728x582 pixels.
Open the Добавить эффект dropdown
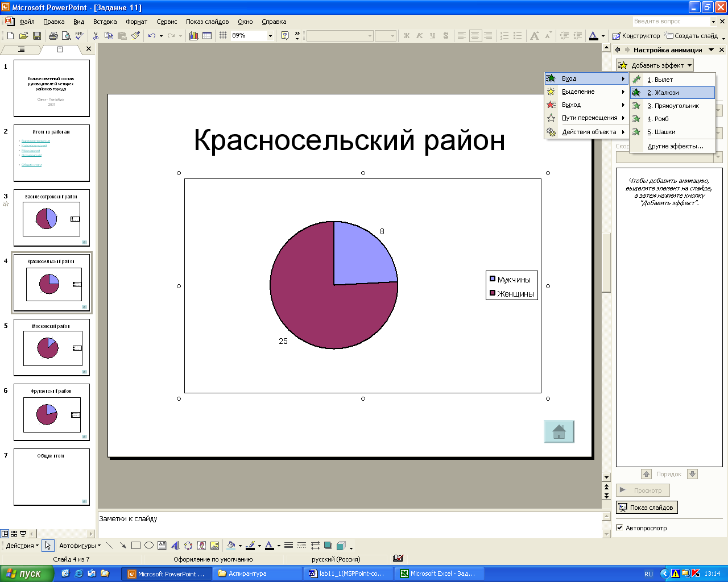click(x=655, y=65)
